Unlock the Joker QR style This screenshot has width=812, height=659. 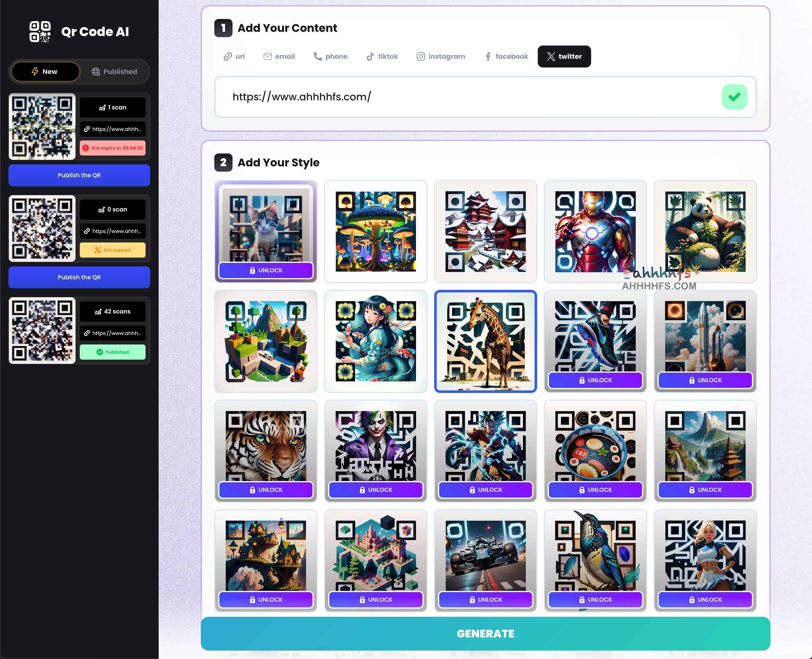(375, 490)
